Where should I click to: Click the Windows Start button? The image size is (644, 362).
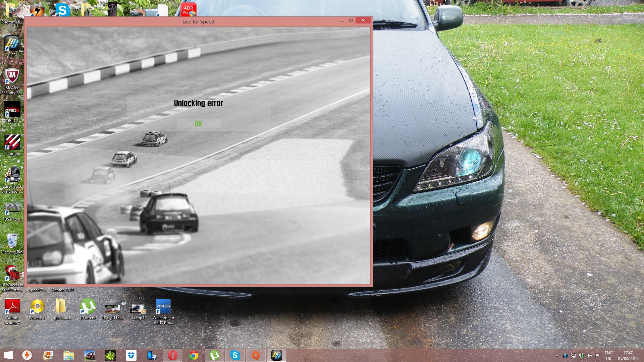tap(8, 355)
